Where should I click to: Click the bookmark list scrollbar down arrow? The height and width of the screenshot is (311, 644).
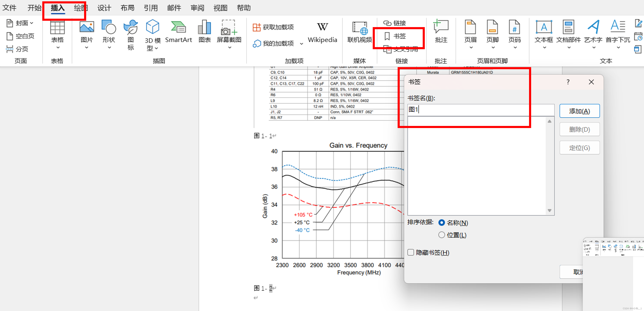(x=549, y=210)
